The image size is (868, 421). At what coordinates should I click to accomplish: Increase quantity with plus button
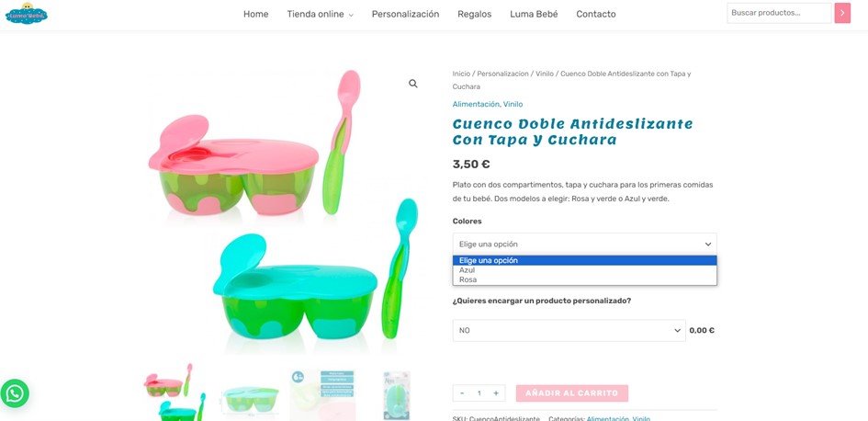pyautogui.click(x=496, y=393)
